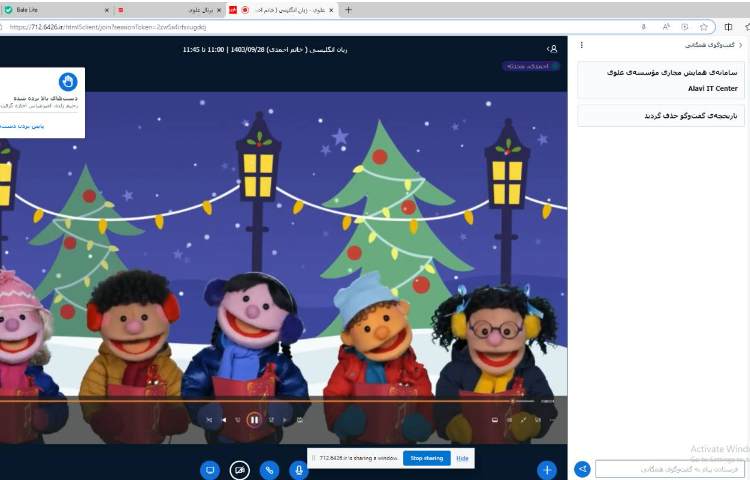
Task: Hide the screen sharing notification bar
Action: tap(462, 458)
